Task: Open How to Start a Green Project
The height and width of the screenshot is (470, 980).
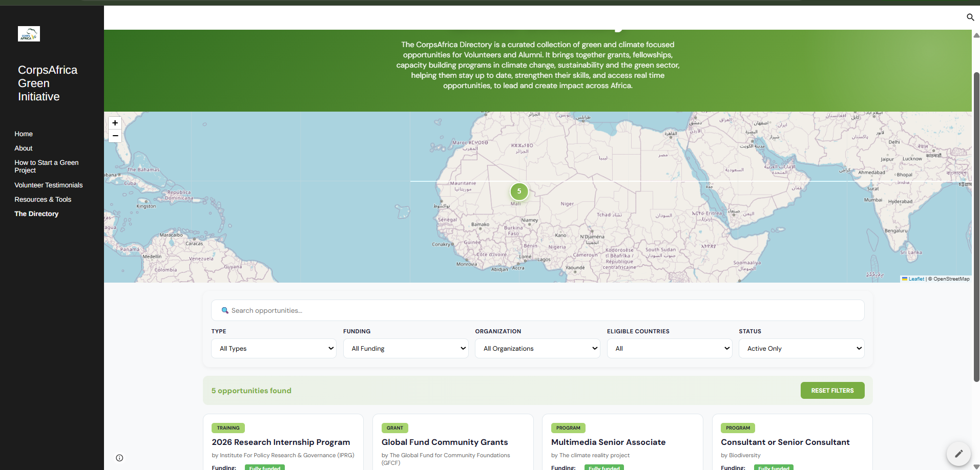Action: (x=47, y=166)
